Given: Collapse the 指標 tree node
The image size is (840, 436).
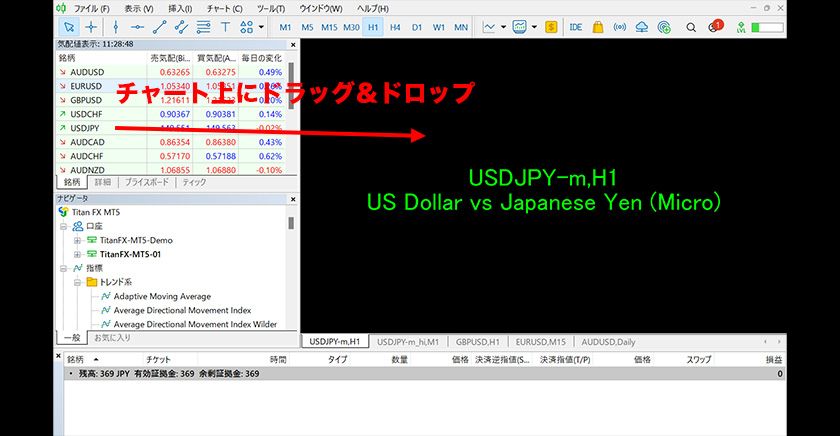Looking at the screenshot, I should click(64, 268).
